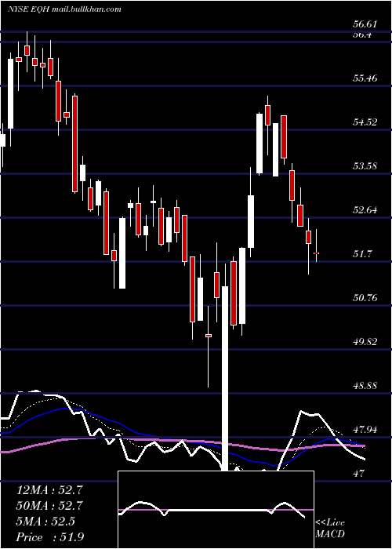Select the 55.46 price axis label

365,78
